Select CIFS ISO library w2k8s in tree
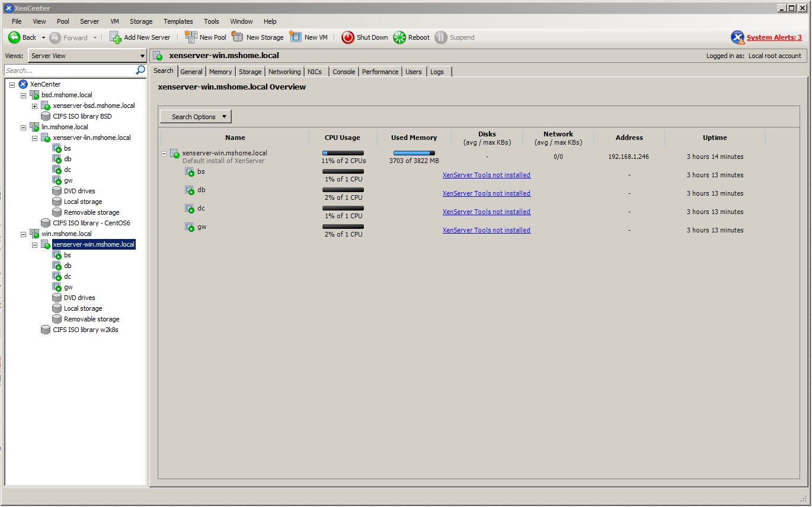812x507 pixels. point(85,330)
